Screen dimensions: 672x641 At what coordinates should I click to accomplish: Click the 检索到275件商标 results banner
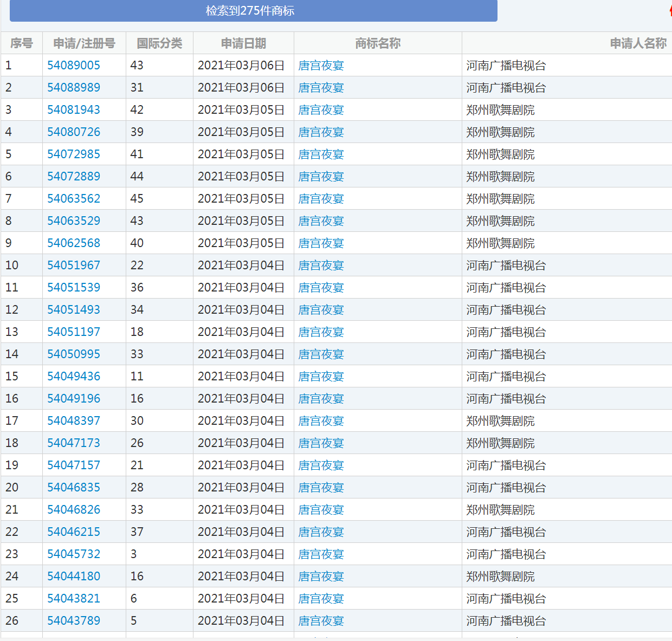tap(253, 11)
